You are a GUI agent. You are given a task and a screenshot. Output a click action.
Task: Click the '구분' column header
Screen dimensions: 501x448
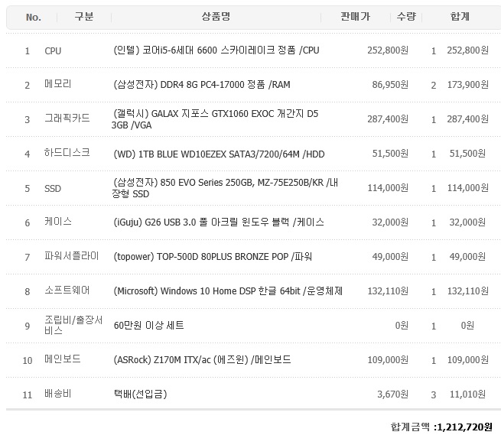[84, 17]
